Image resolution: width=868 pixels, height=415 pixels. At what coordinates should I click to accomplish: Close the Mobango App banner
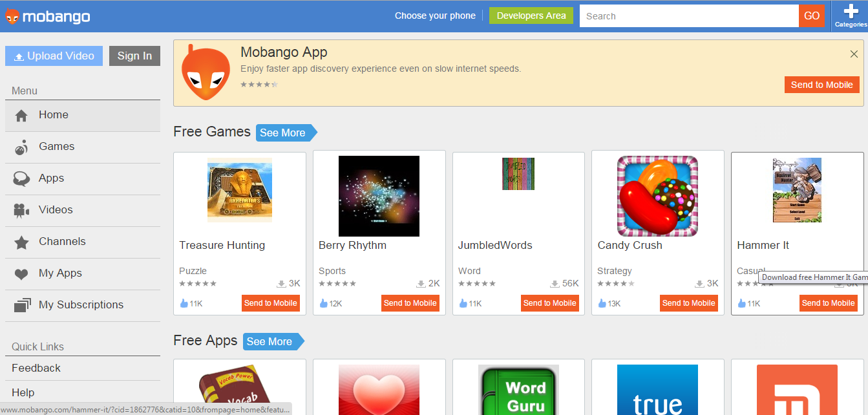pos(854,54)
